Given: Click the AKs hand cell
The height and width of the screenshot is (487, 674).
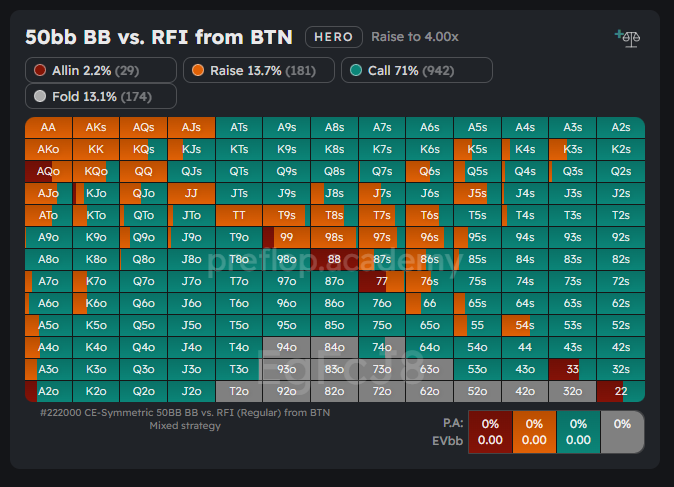Looking at the screenshot, I should click(x=96, y=127).
